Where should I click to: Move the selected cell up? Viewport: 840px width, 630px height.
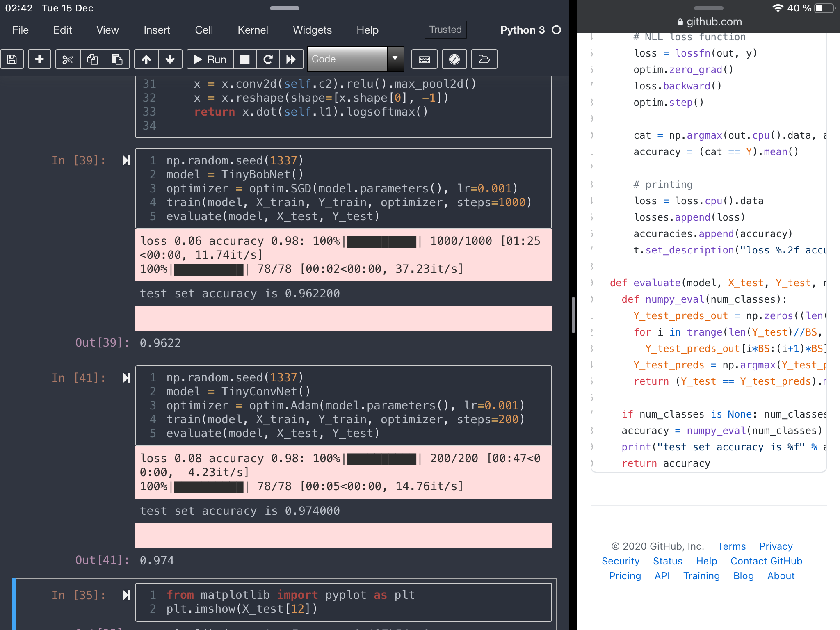pos(146,59)
